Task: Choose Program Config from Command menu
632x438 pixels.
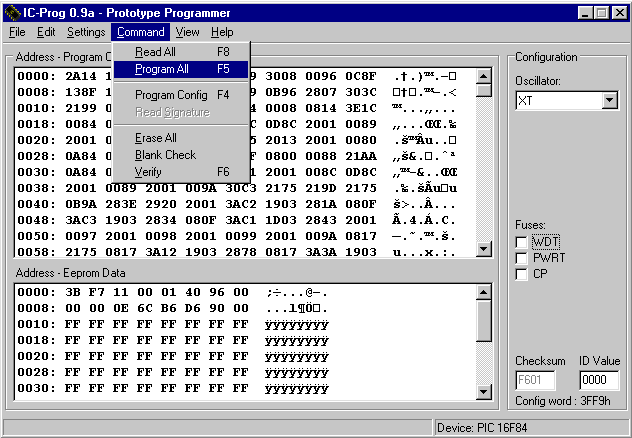Action: 181,95
